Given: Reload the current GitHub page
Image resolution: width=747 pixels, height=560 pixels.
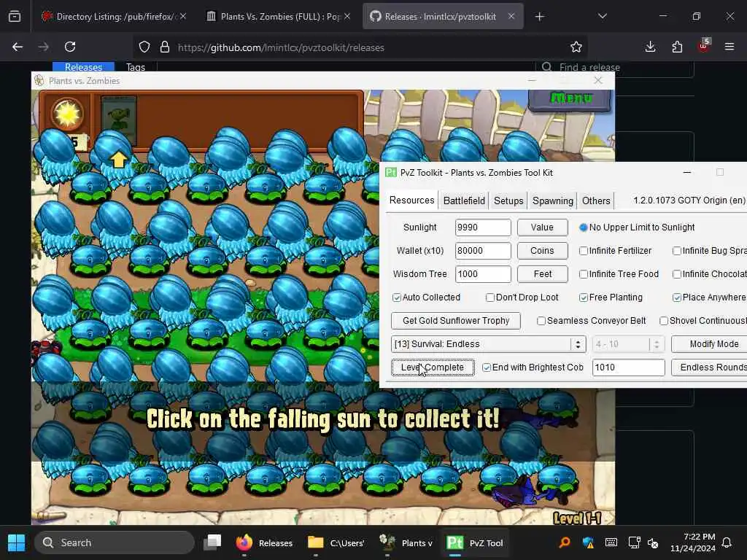Looking at the screenshot, I should pos(70,47).
